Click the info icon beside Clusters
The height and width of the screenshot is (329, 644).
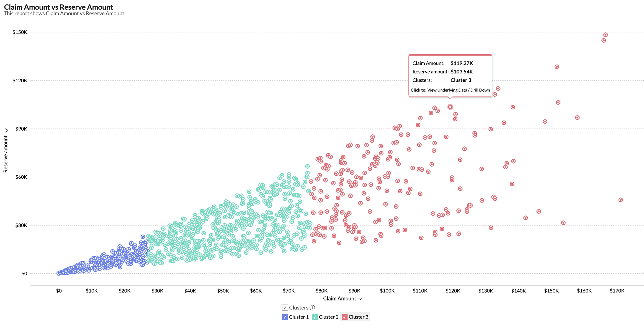(x=313, y=307)
